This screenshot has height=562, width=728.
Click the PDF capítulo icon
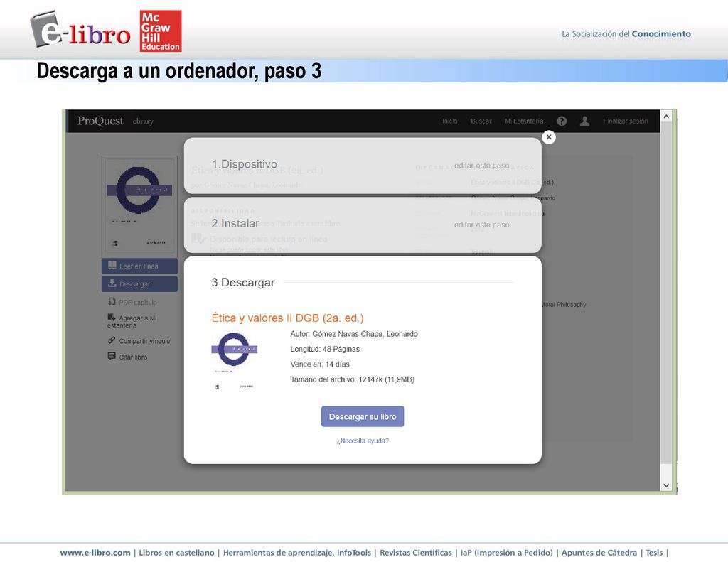coord(112,302)
